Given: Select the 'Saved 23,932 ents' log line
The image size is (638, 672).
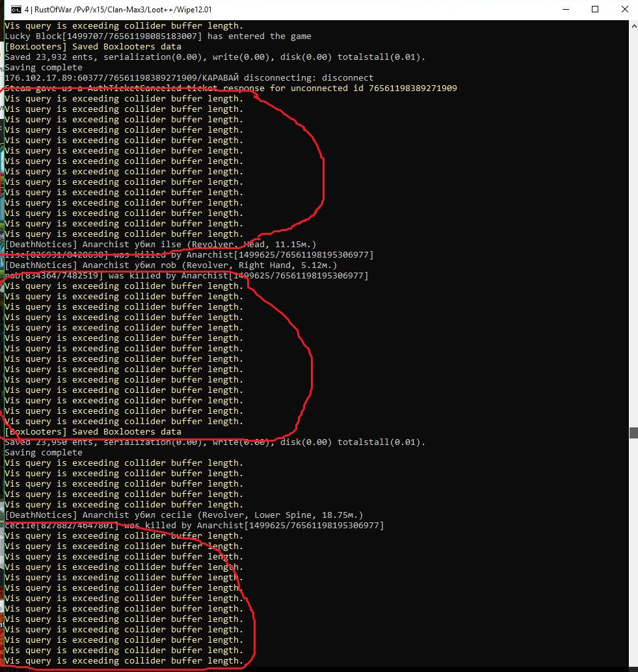Looking at the screenshot, I should 215,57.
